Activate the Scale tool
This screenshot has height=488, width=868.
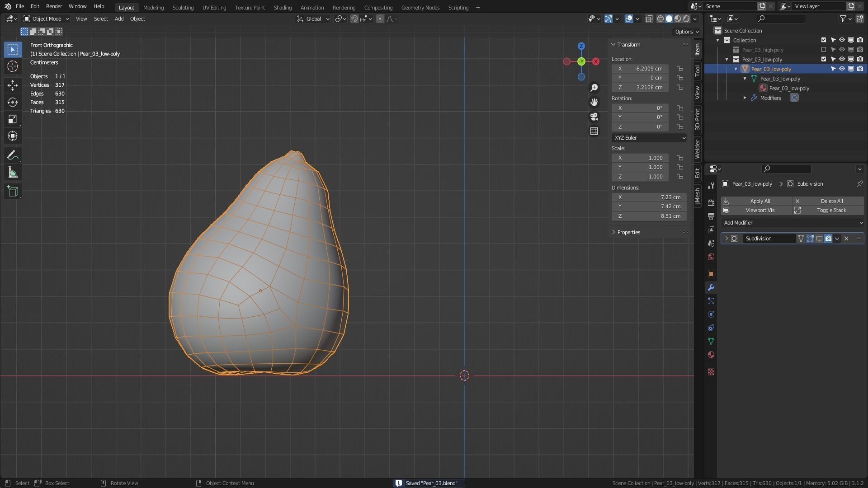(13, 119)
